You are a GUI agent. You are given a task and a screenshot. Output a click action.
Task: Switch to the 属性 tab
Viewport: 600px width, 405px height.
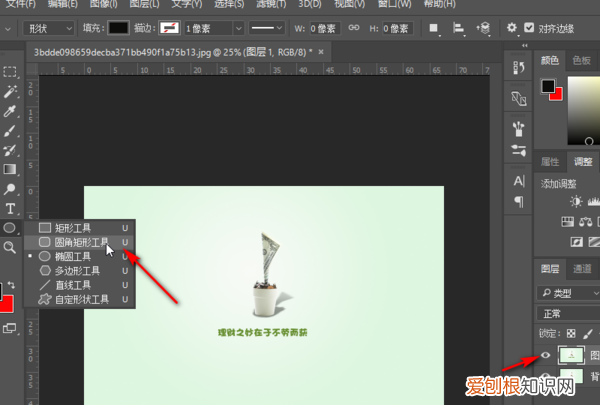[x=550, y=162]
